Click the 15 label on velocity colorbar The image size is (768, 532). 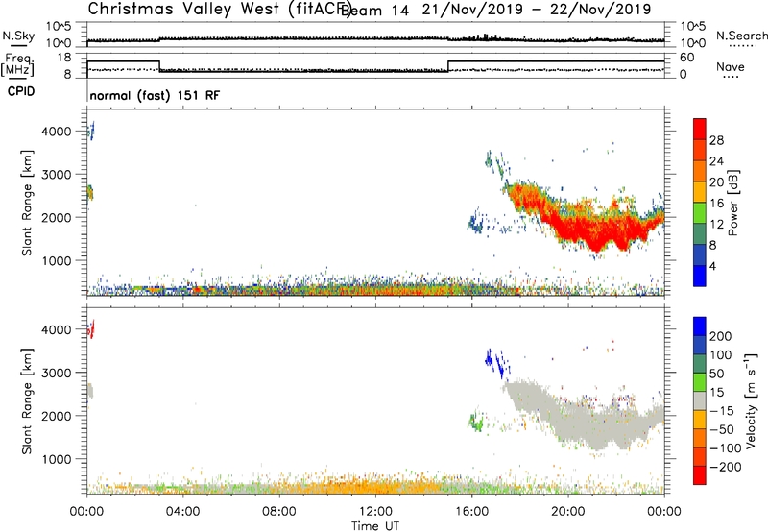point(717,393)
